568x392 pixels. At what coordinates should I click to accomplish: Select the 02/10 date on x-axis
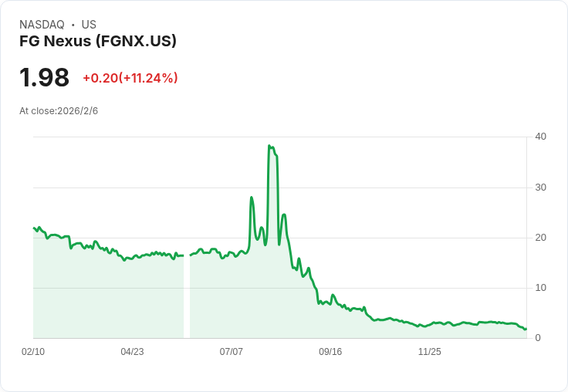click(33, 352)
